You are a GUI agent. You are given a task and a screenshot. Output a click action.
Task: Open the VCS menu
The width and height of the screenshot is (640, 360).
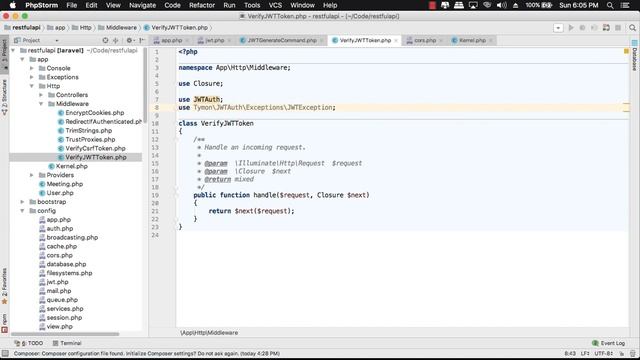point(275,5)
